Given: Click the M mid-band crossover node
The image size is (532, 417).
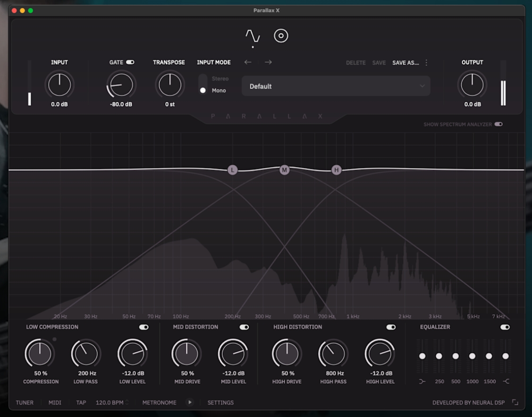Looking at the screenshot, I should point(284,169).
